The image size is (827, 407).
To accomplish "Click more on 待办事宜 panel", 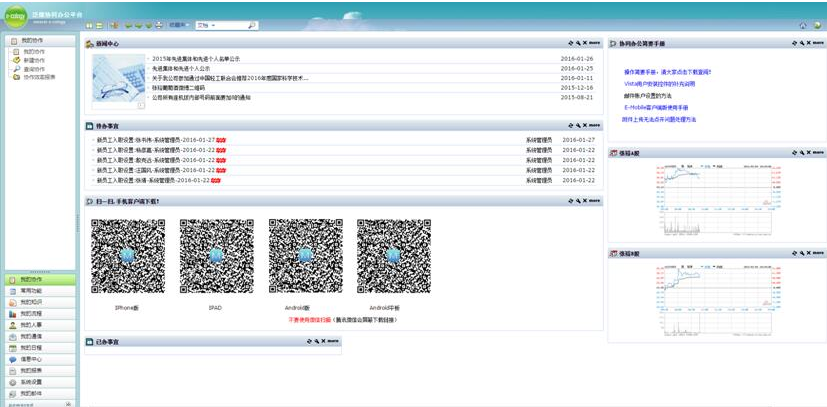I will coord(594,125).
